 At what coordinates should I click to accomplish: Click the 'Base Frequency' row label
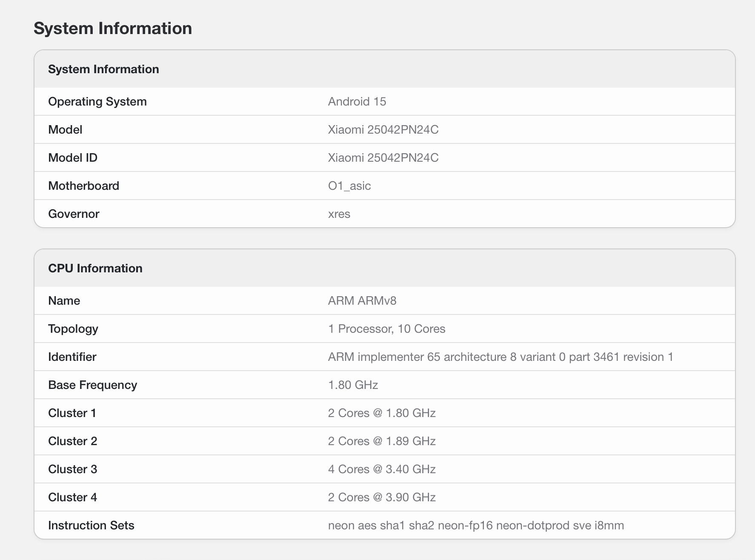click(x=93, y=385)
